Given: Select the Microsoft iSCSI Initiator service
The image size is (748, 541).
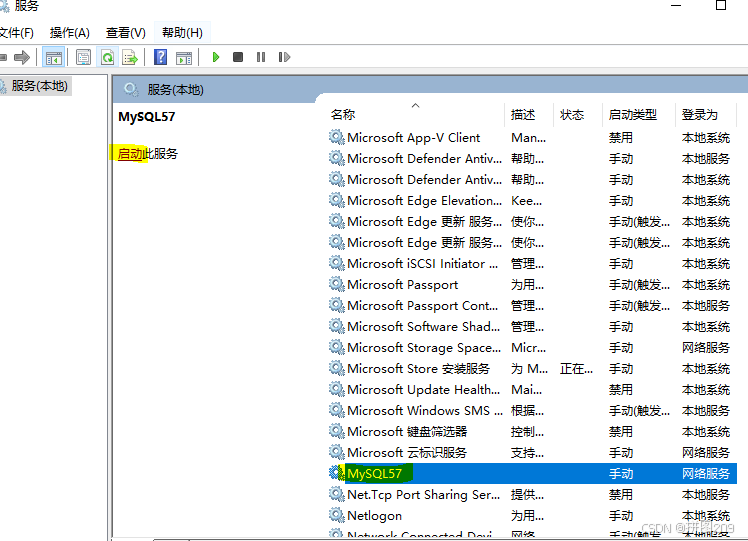Looking at the screenshot, I should pos(532,264).
